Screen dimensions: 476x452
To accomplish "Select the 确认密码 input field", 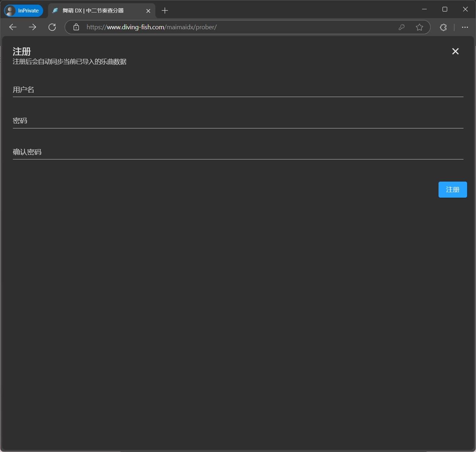I will [x=238, y=152].
